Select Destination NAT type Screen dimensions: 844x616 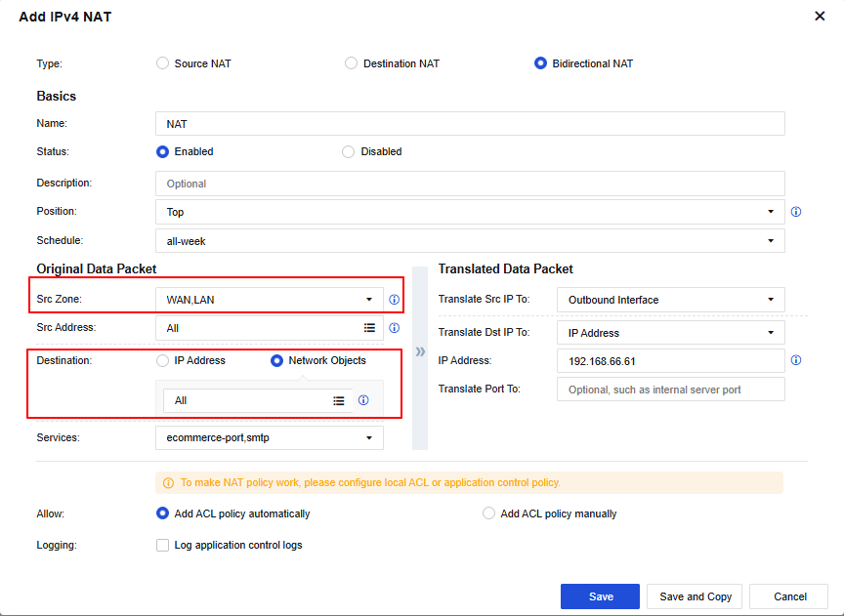click(x=352, y=63)
